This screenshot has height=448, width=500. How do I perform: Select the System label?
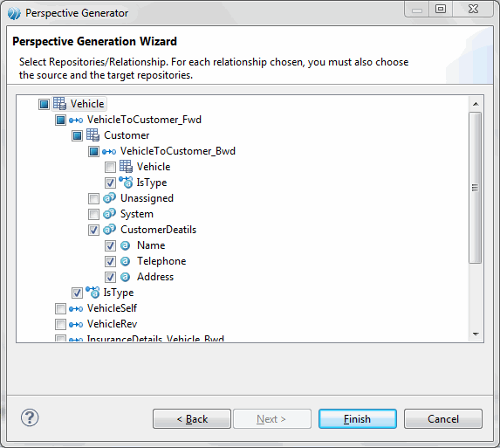tap(137, 214)
